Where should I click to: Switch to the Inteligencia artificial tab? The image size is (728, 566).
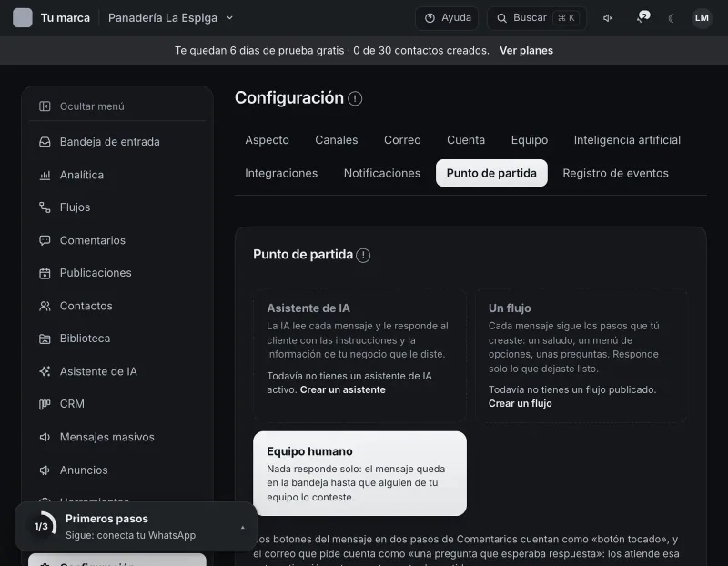(x=627, y=140)
